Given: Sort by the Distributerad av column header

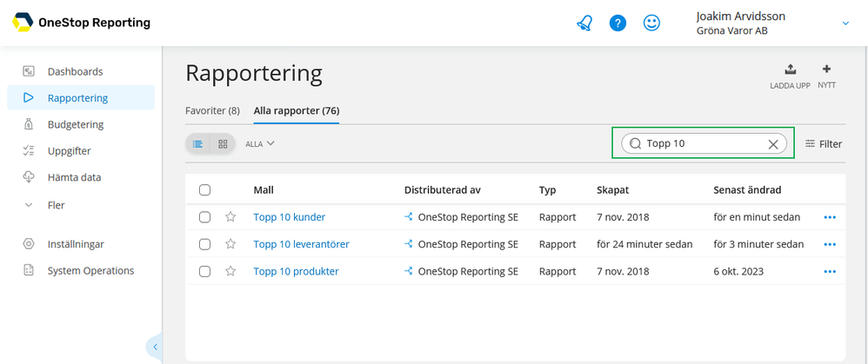Looking at the screenshot, I should [443, 190].
